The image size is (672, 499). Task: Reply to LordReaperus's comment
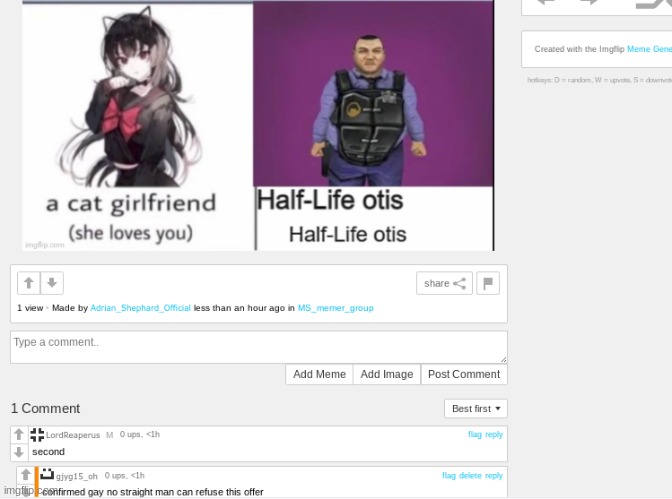click(x=494, y=435)
